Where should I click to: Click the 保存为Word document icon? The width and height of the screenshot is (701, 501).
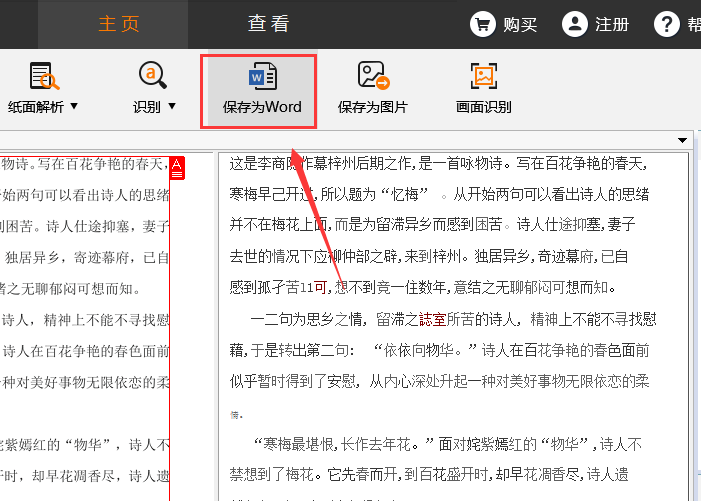tap(262, 76)
